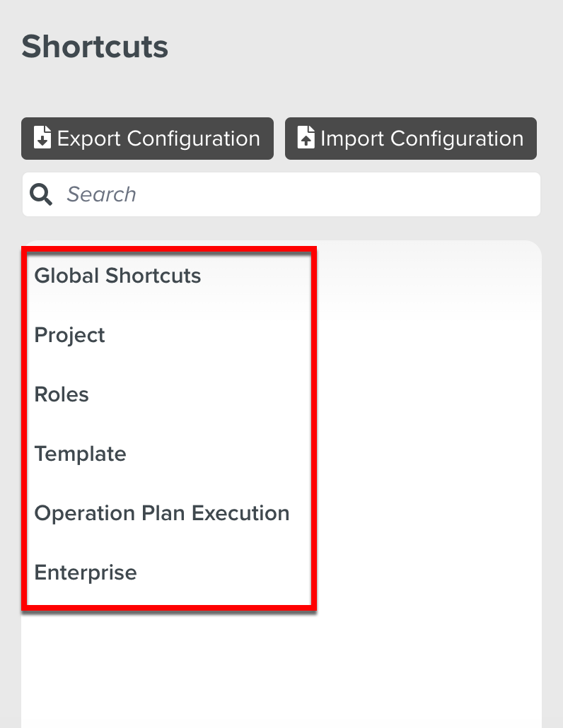Expand the Project section

(x=69, y=335)
